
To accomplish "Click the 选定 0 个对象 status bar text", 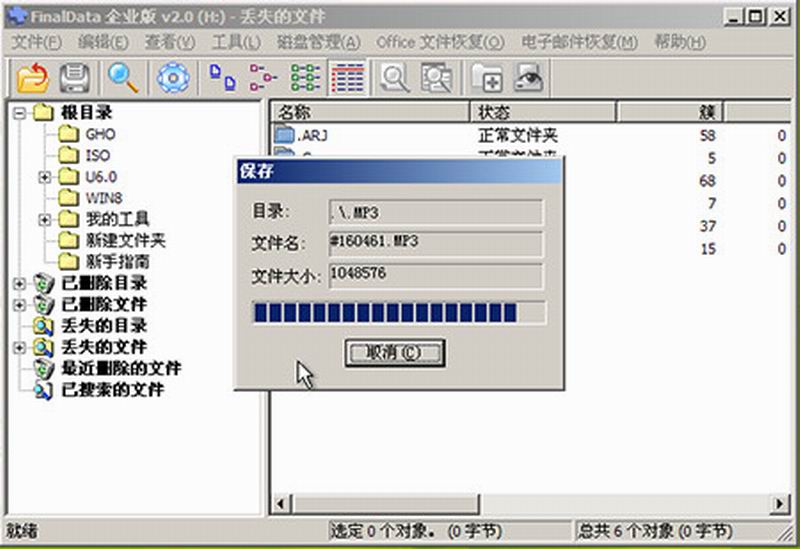I will 416,532.
